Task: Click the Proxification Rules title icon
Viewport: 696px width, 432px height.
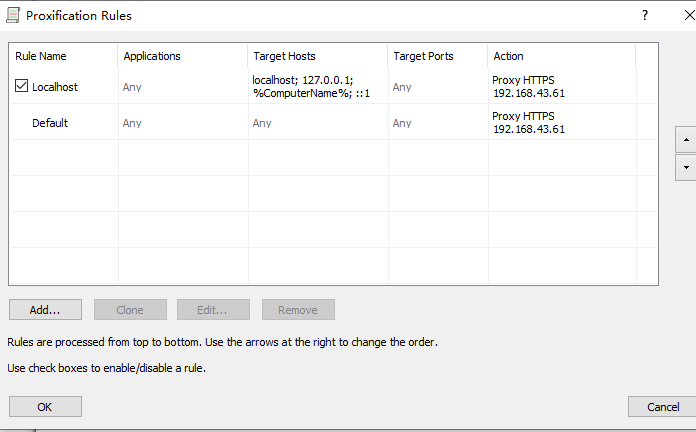Action: click(13, 16)
